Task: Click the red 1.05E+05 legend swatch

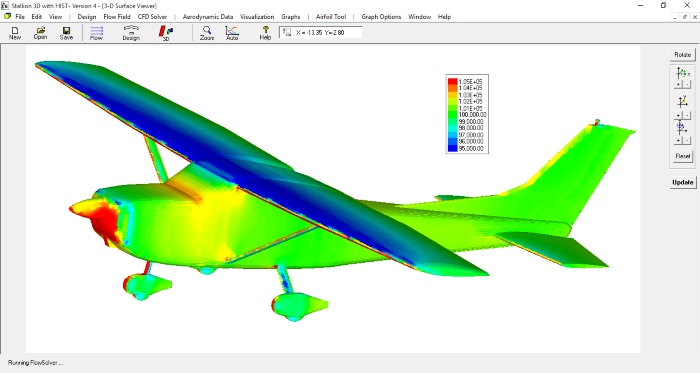Action: coord(452,82)
